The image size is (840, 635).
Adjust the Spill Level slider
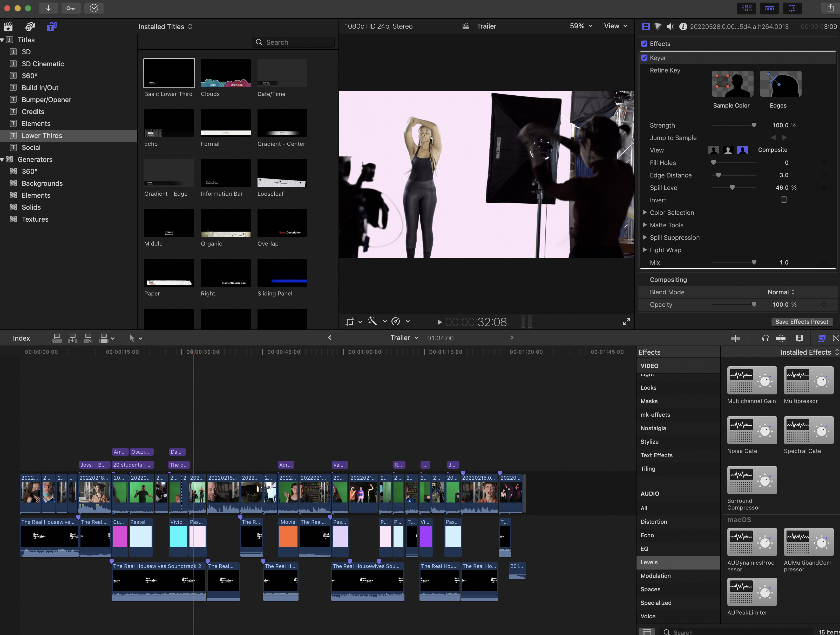point(732,188)
